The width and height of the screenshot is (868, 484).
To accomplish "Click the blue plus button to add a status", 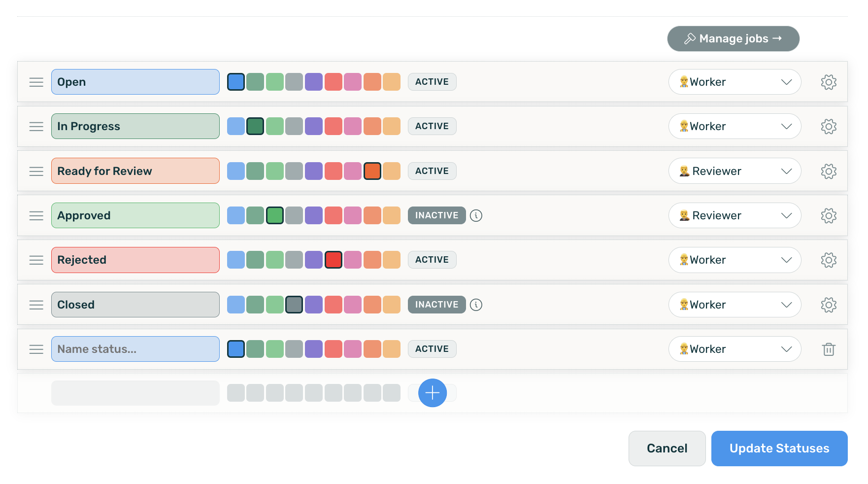I will tap(432, 393).
